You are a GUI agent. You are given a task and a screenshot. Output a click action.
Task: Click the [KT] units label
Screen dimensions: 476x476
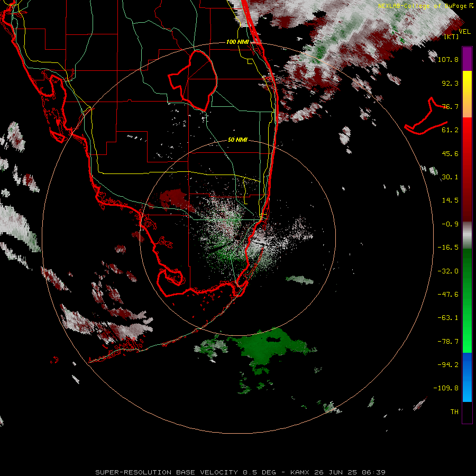pyautogui.click(x=451, y=37)
